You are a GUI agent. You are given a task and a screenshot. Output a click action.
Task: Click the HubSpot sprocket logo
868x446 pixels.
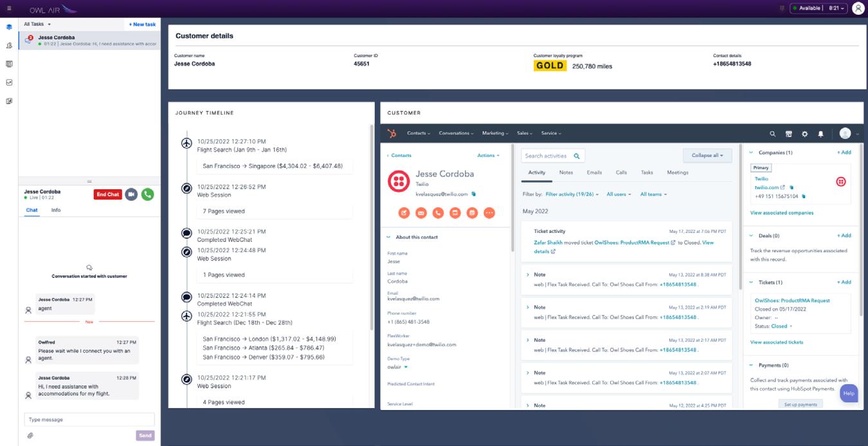pyautogui.click(x=392, y=133)
